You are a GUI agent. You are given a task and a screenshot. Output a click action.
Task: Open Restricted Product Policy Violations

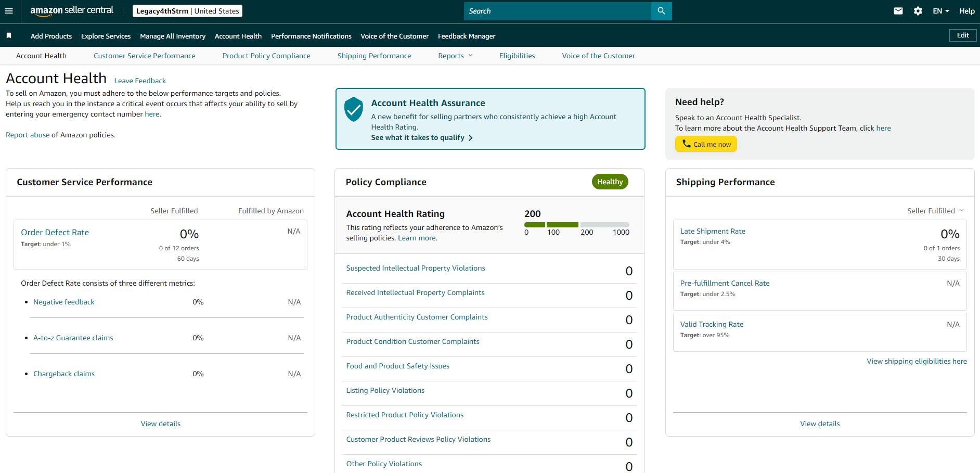[x=405, y=415]
